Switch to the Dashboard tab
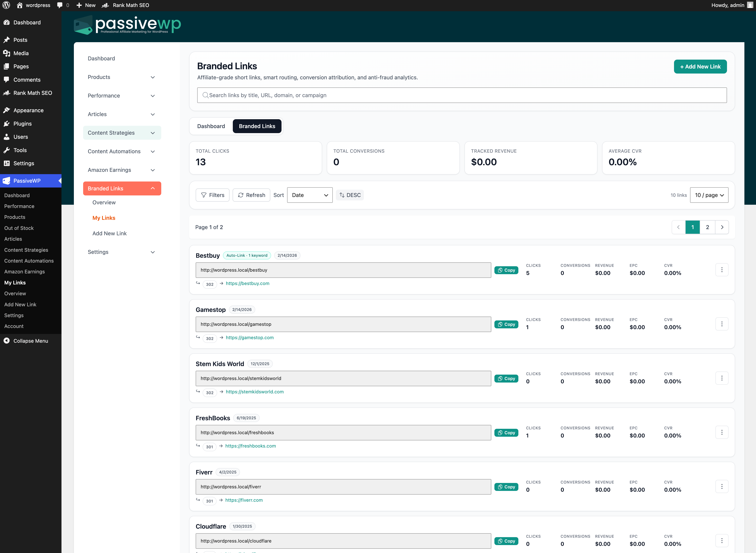Screen dimensions: 756x553 click(211, 126)
